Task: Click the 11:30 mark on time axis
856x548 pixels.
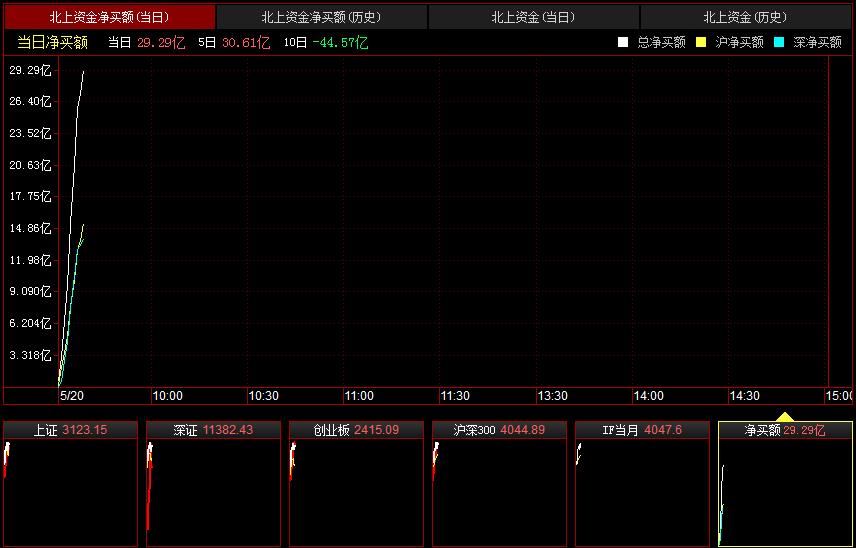Action: click(455, 396)
